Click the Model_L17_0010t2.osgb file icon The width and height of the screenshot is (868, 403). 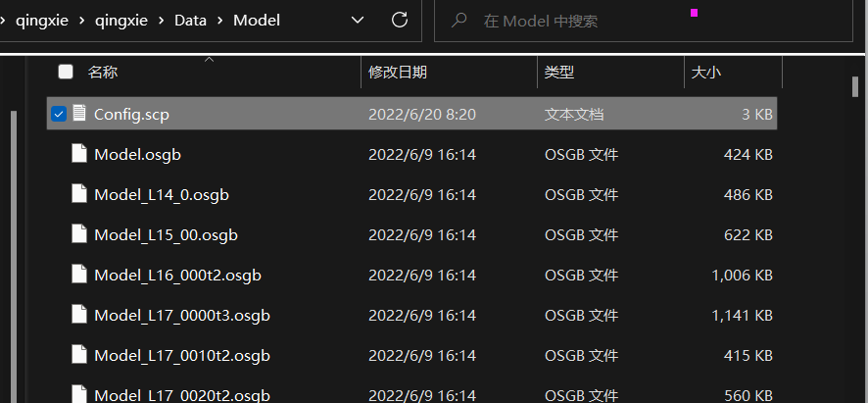tap(79, 355)
